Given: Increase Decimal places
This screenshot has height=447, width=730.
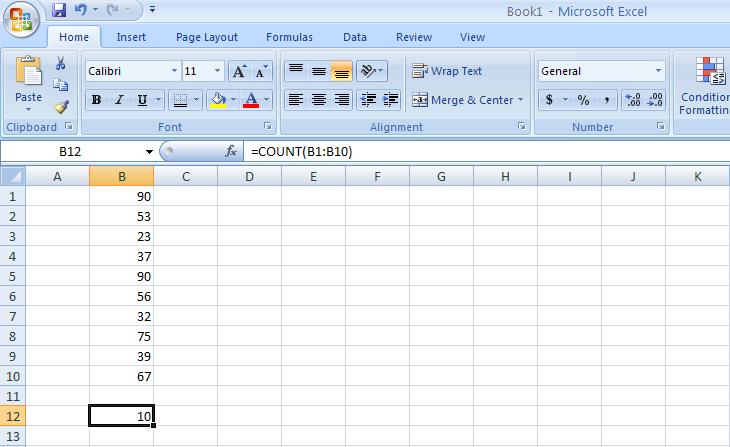Looking at the screenshot, I should point(633,100).
